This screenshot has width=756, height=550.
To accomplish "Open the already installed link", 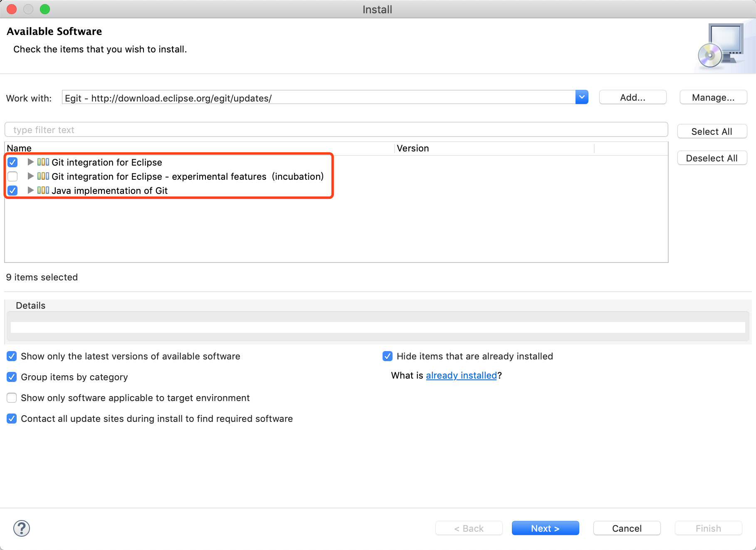I will tap(461, 375).
